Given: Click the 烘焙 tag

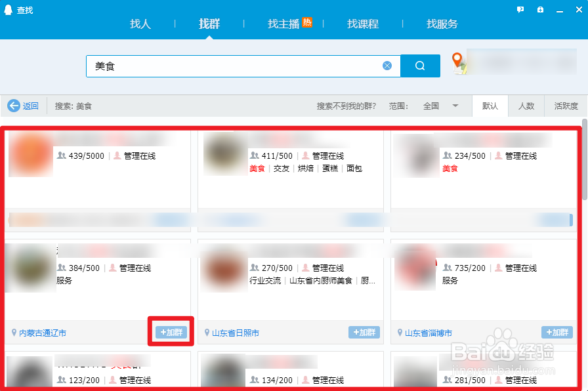Looking at the screenshot, I should tap(306, 169).
